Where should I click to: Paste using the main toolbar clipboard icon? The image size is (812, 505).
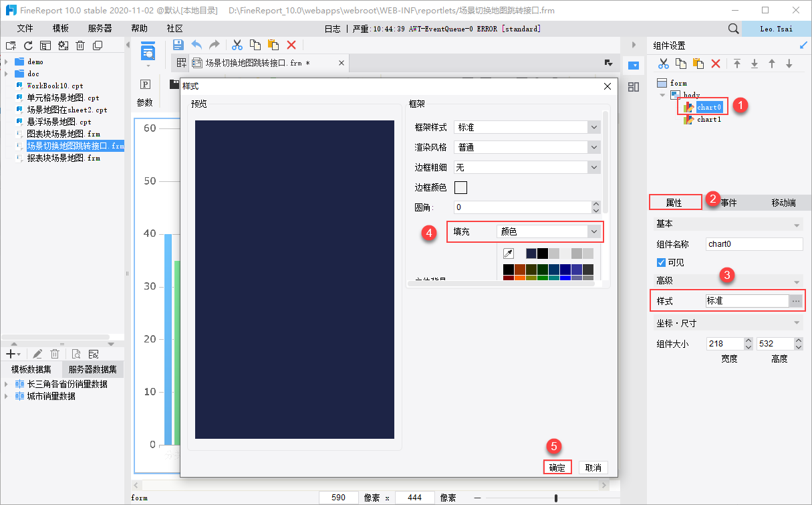point(273,45)
